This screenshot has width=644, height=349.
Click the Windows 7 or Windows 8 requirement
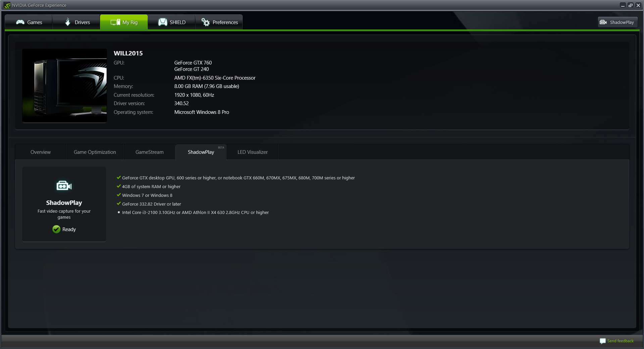[147, 195]
